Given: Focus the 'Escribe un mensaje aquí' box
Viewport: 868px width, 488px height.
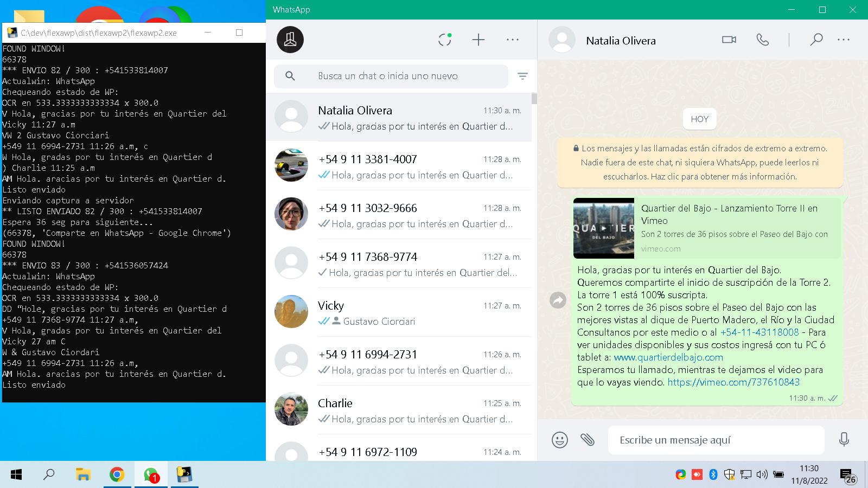Looking at the screenshot, I should tap(716, 440).
